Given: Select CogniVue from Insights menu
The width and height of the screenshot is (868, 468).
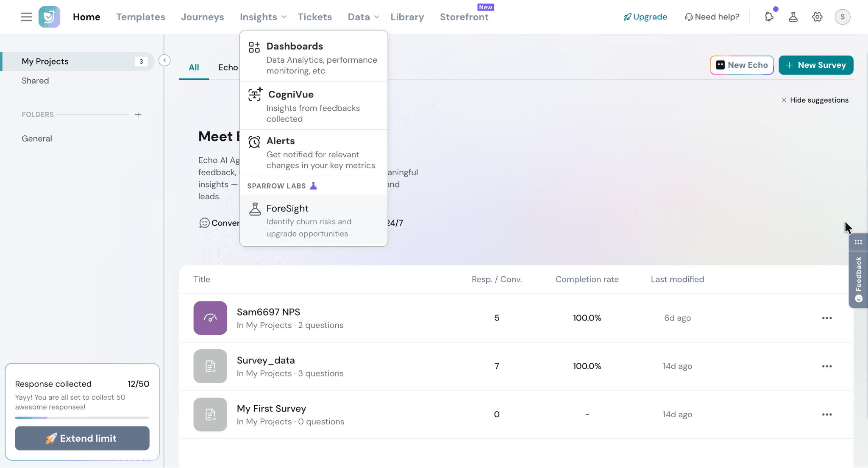Looking at the screenshot, I should pyautogui.click(x=314, y=106).
